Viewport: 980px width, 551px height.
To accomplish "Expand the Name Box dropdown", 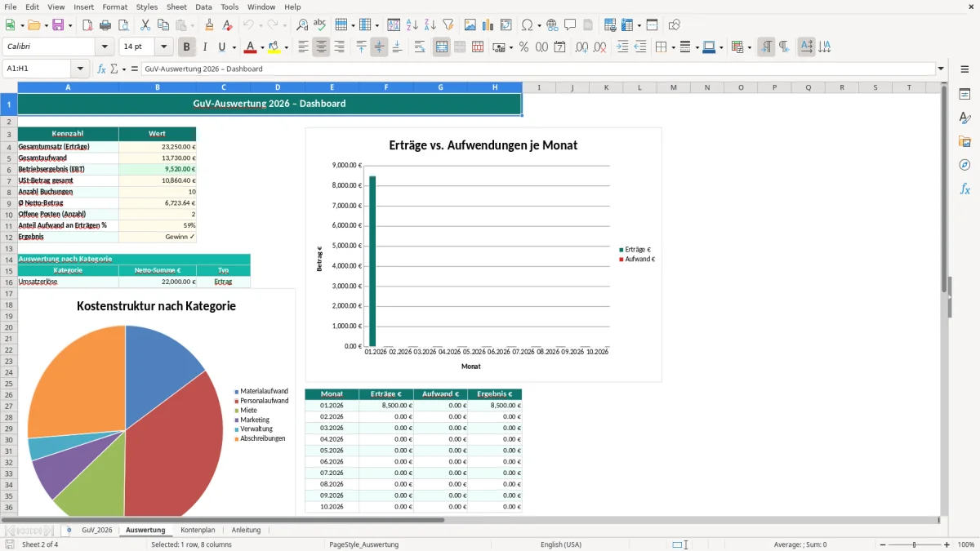I will coord(80,69).
